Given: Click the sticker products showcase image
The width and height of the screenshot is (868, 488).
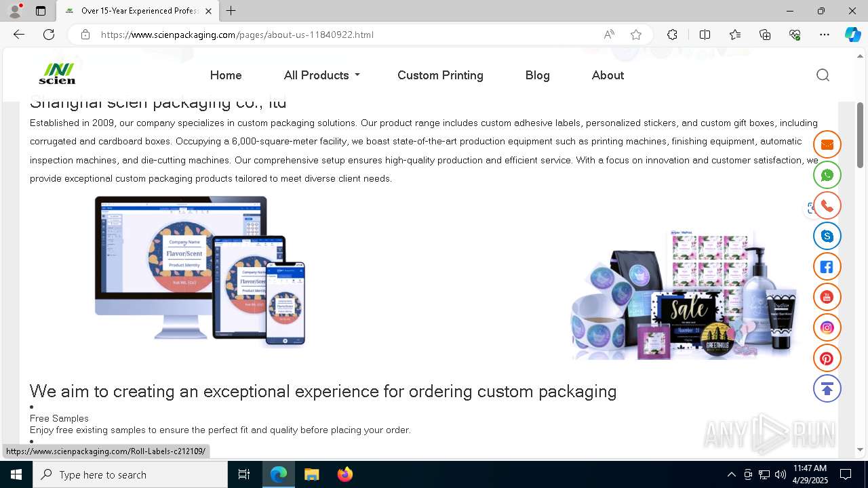Looking at the screenshot, I should click(685, 294).
